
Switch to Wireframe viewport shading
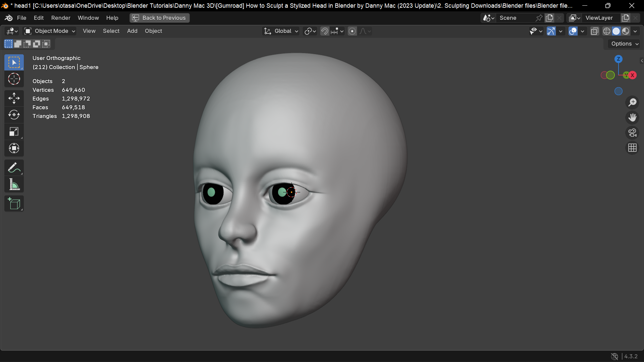tap(606, 31)
